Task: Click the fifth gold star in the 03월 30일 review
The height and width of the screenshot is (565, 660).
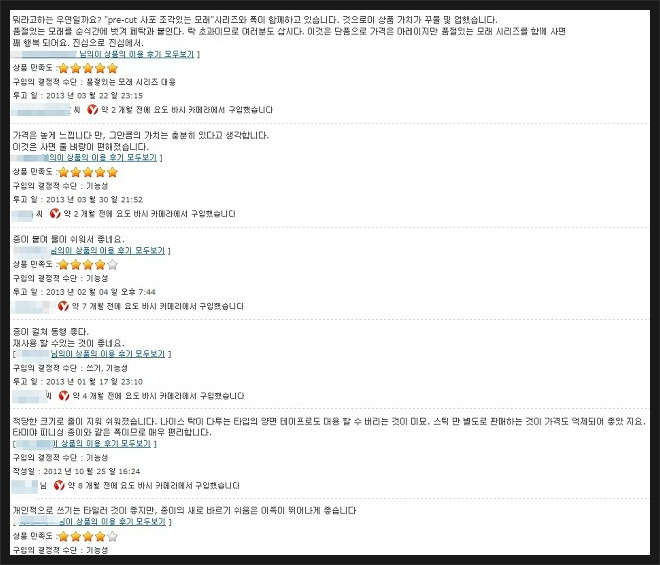Action: point(112,172)
